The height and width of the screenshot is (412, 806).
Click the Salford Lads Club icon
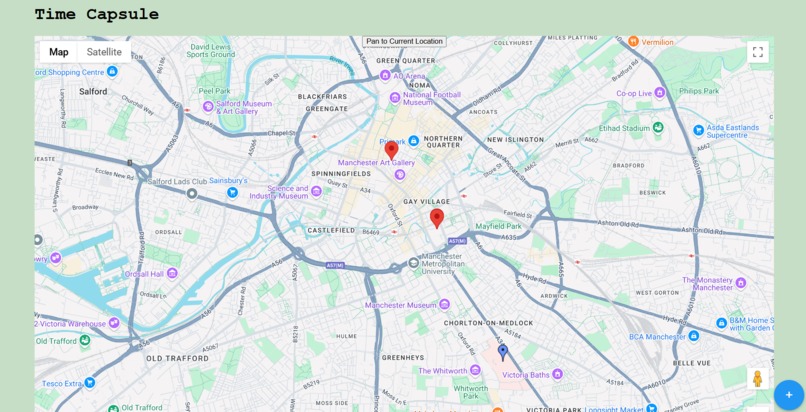192,194
